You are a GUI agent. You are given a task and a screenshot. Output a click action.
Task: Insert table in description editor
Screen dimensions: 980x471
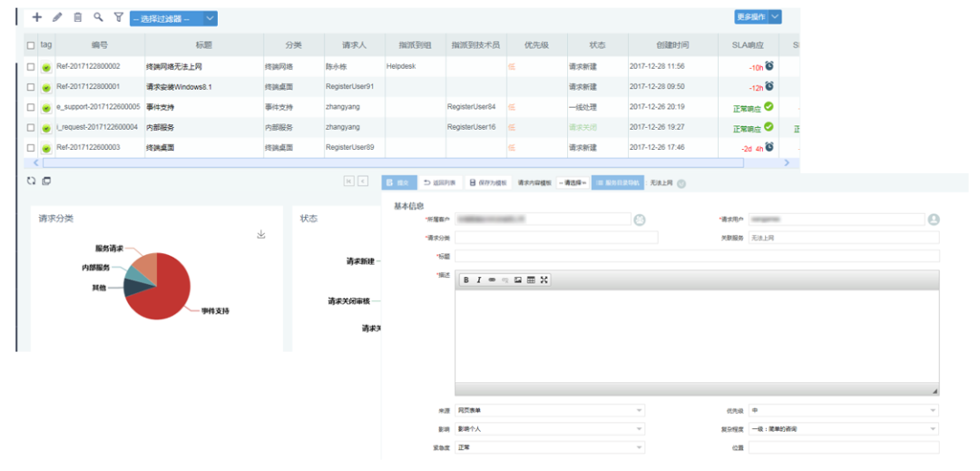point(531,280)
